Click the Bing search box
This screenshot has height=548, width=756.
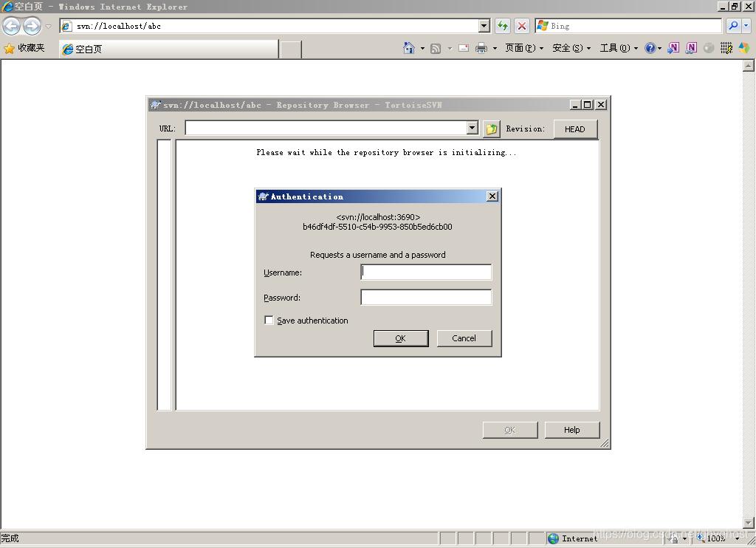(628, 26)
